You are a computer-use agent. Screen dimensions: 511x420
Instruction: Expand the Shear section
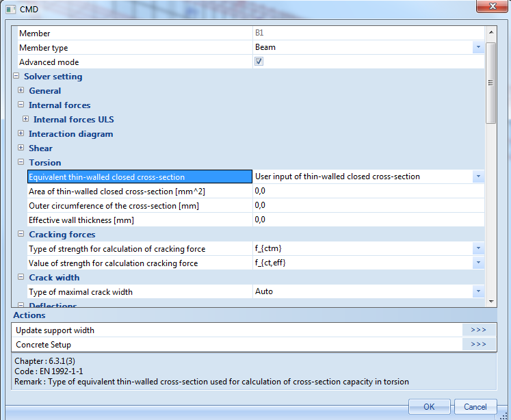21,148
